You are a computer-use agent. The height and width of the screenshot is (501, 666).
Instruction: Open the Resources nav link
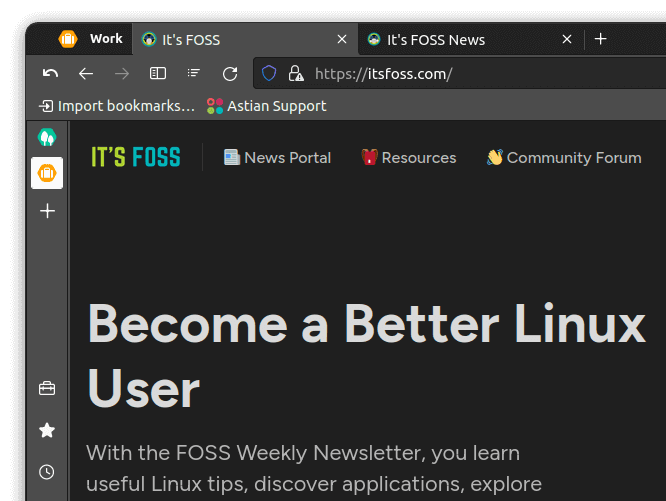click(409, 158)
